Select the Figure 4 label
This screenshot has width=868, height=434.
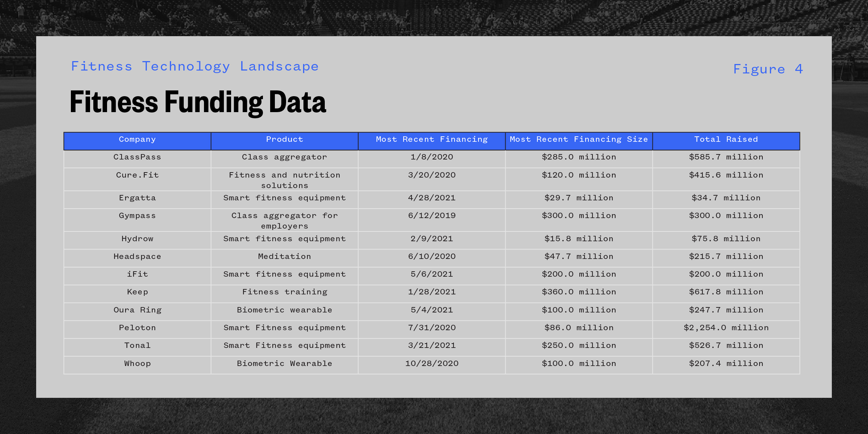pos(768,69)
